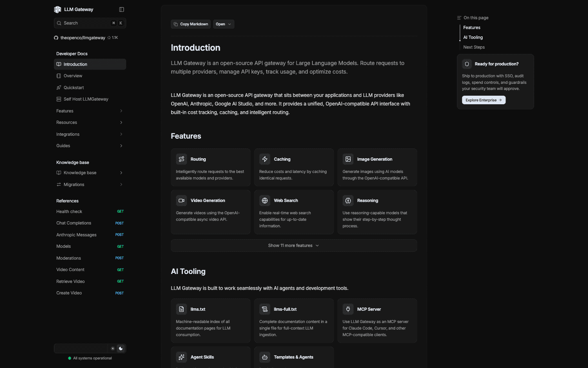Click the green systems status dot
Image resolution: width=588 pixels, height=368 pixels.
point(70,358)
